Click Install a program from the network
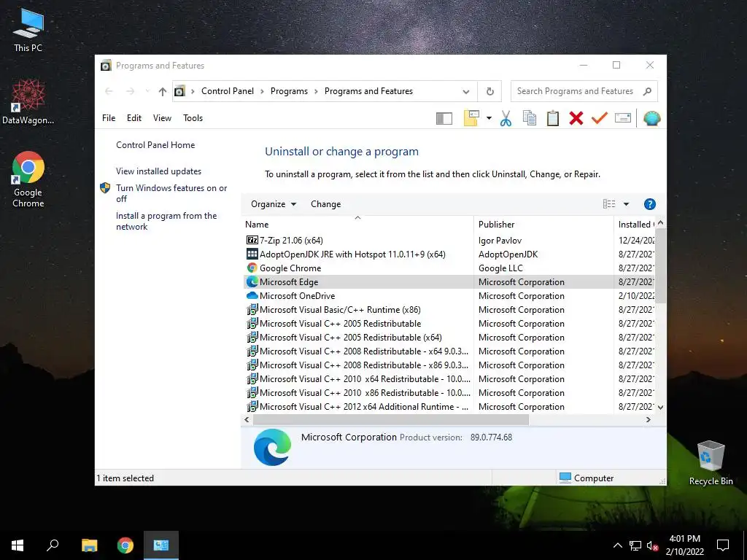 tap(166, 221)
